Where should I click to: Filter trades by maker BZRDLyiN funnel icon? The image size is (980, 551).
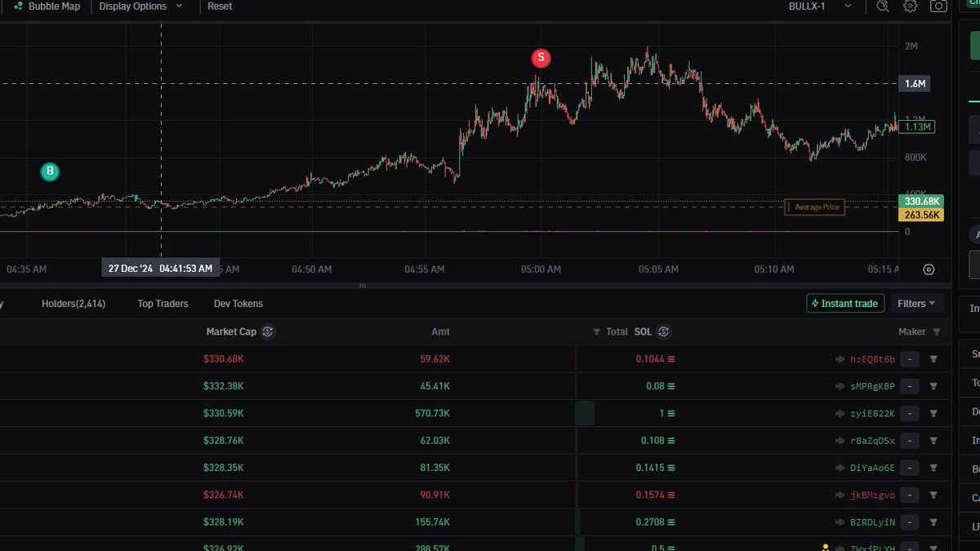[933, 522]
